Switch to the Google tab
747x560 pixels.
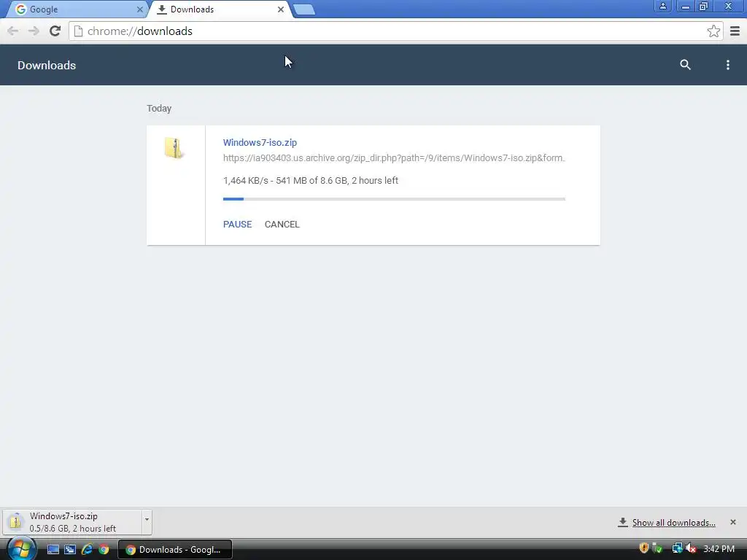[76, 9]
